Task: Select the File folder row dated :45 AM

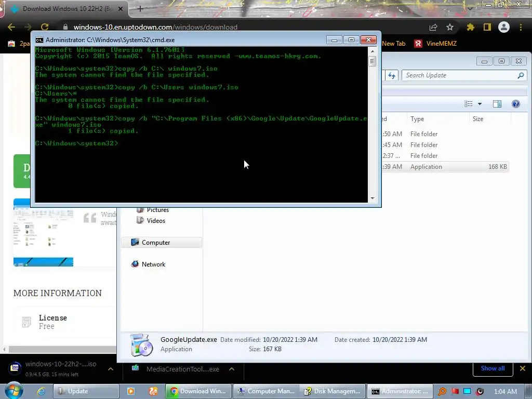Action: (445, 144)
